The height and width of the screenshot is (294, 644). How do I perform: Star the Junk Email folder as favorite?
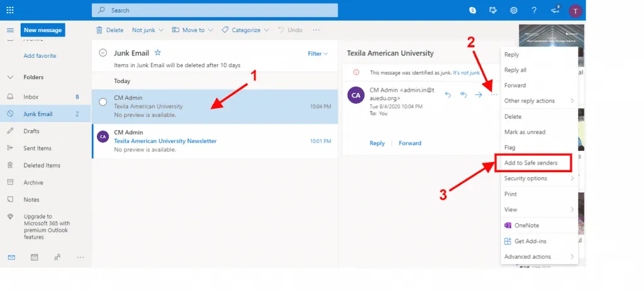click(x=157, y=53)
